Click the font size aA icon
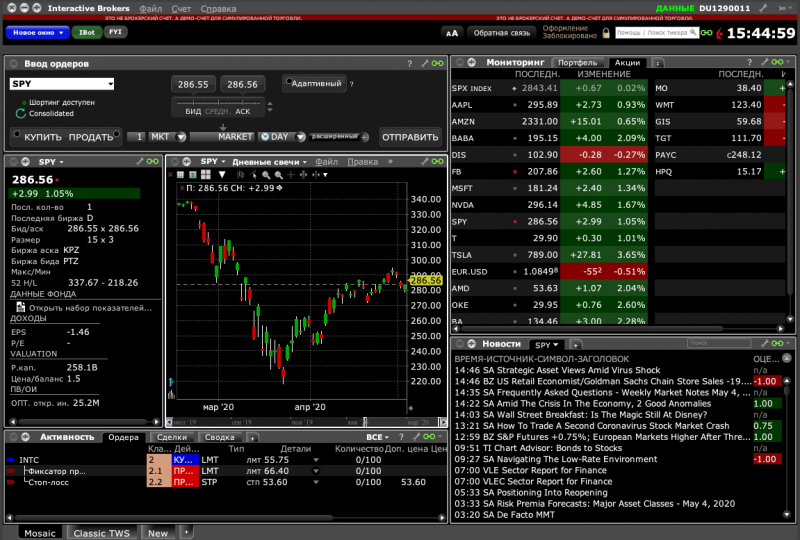Viewport: 800px width, 540px height. (x=450, y=32)
